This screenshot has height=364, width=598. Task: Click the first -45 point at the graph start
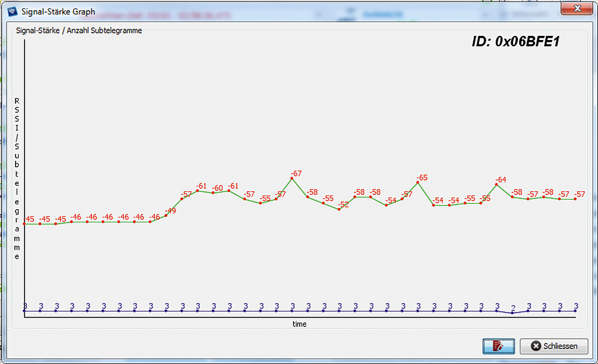(25, 224)
